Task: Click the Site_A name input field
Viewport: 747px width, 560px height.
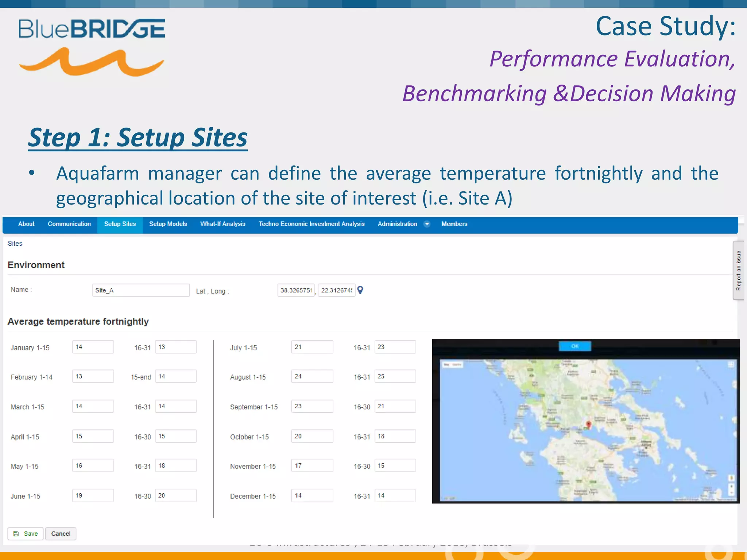Action: point(141,290)
